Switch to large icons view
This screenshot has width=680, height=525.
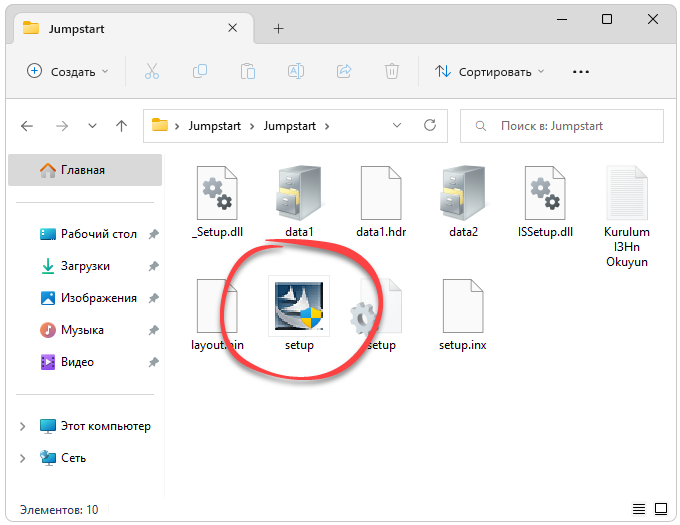[660, 509]
